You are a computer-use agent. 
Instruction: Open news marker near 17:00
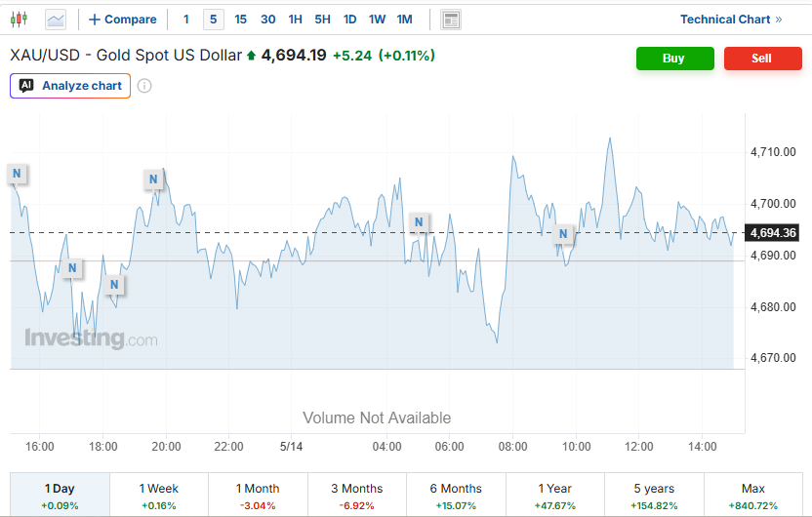point(72,267)
